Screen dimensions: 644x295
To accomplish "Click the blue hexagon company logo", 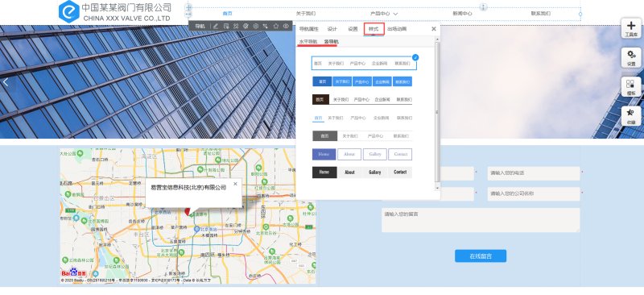I will (68, 11).
